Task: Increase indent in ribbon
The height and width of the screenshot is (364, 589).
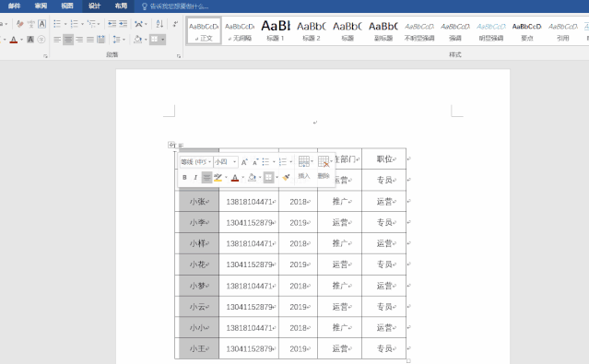Action: point(124,24)
